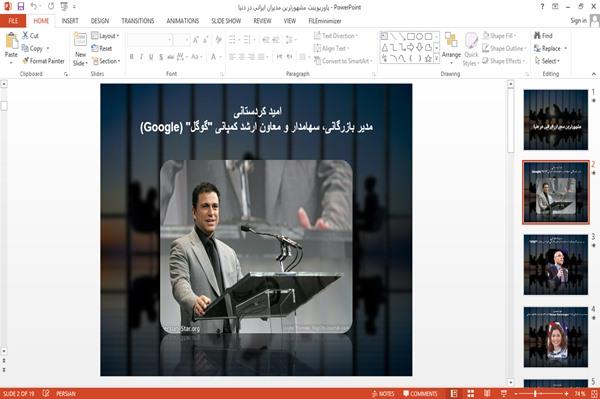Switch to the VIEW tab
Viewport: 600px width, 399px height.
[290, 21]
